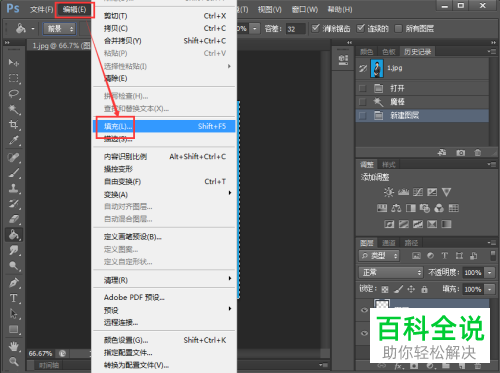
Task: Open the 填充 fill slider arrow in Layers
Action: [x=490, y=289]
